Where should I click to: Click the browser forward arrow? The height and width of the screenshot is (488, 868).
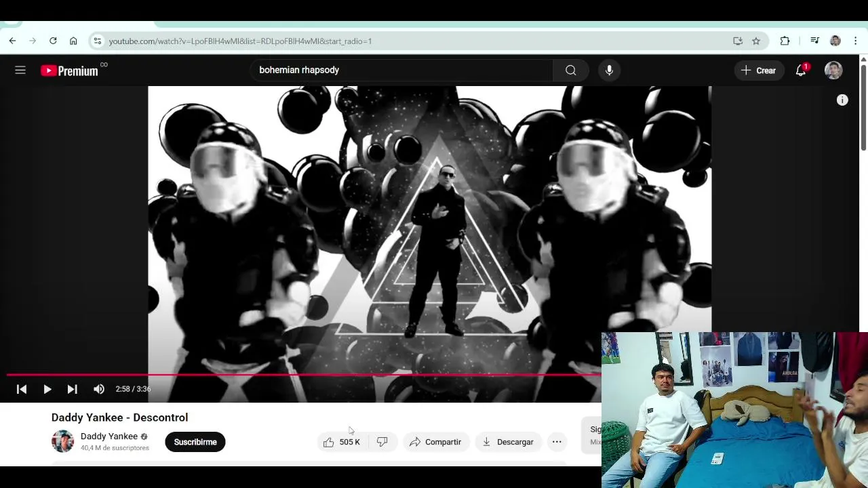coord(33,41)
